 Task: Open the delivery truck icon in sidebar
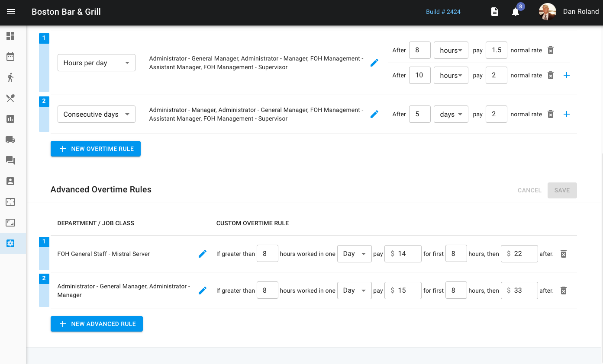coord(10,140)
